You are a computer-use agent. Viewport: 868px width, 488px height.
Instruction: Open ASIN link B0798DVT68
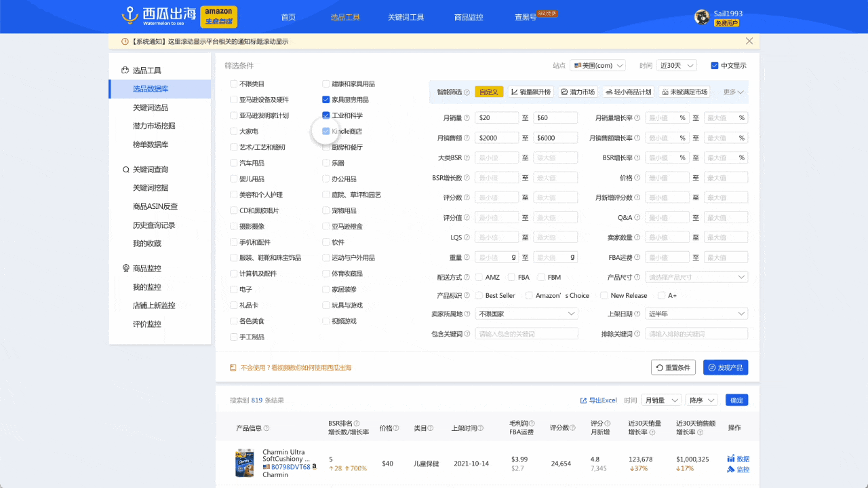click(290, 467)
